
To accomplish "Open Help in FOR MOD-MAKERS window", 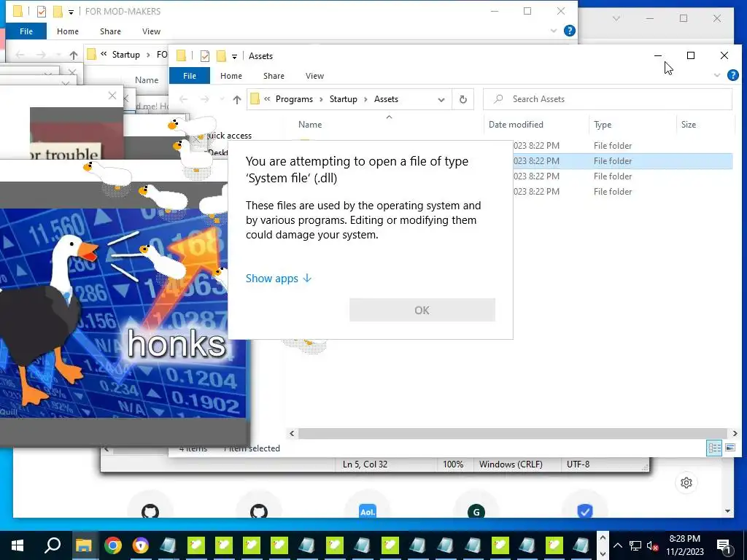I will pos(569,31).
